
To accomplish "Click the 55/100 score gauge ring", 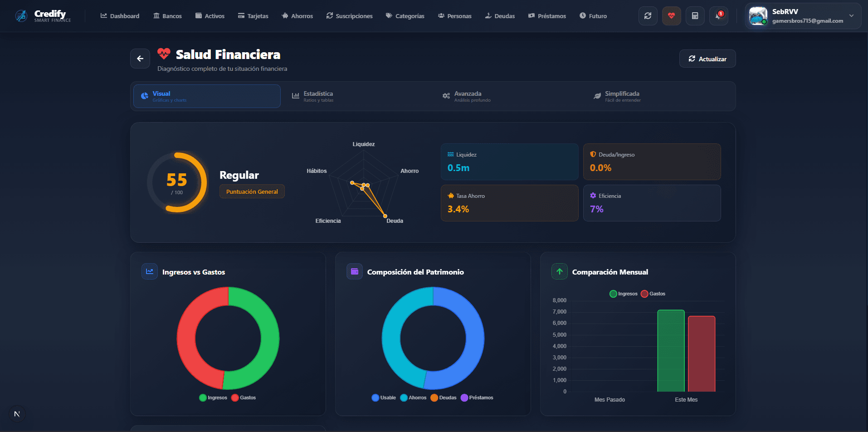I will [x=178, y=181].
